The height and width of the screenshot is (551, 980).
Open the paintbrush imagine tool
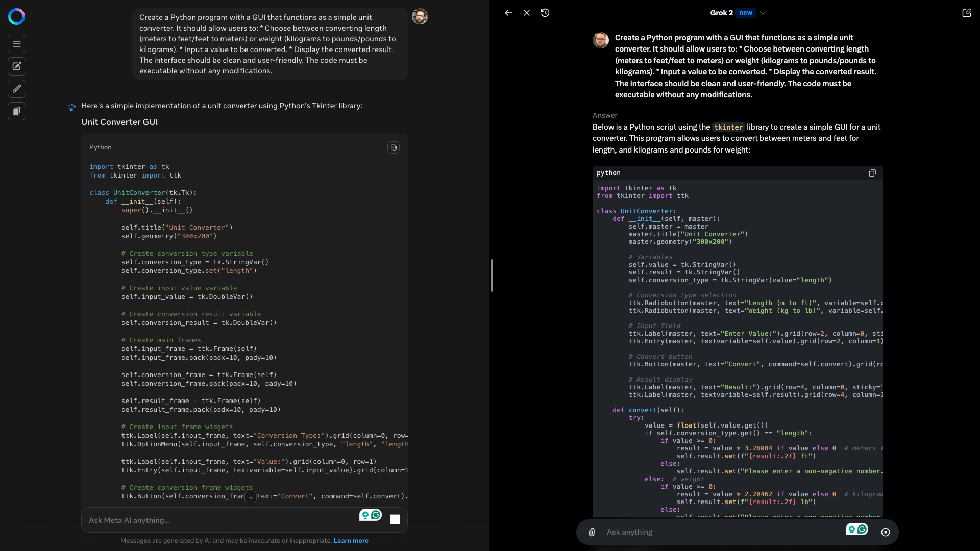[16, 89]
